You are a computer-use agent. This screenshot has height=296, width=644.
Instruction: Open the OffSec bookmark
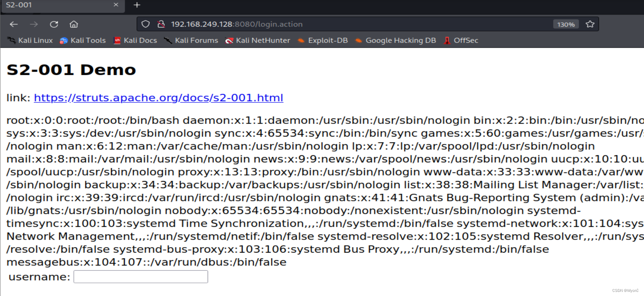pyautogui.click(x=461, y=40)
